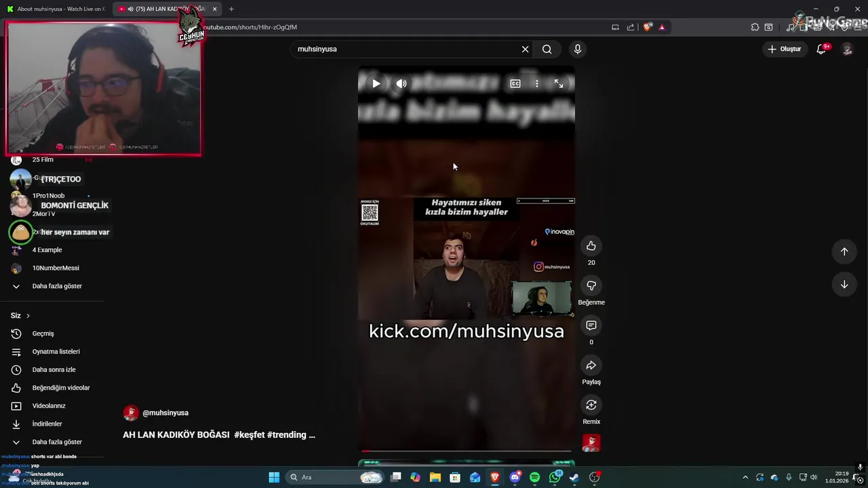Screen dimensions: 868x488
Task: Show hidden system tray icons
Action: [x=745, y=477]
